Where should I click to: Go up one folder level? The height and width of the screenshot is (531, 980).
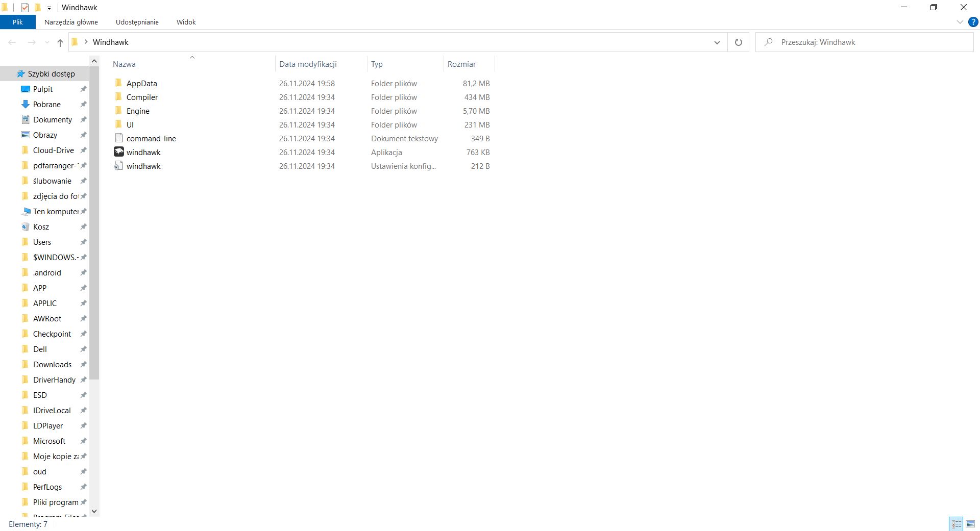click(x=60, y=42)
